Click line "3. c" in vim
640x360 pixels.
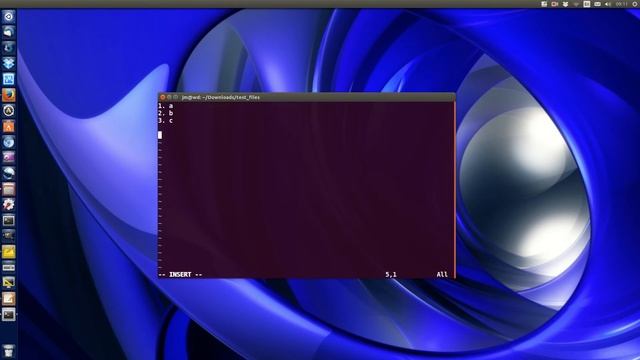pyautogui.click(x=165, y=120)
